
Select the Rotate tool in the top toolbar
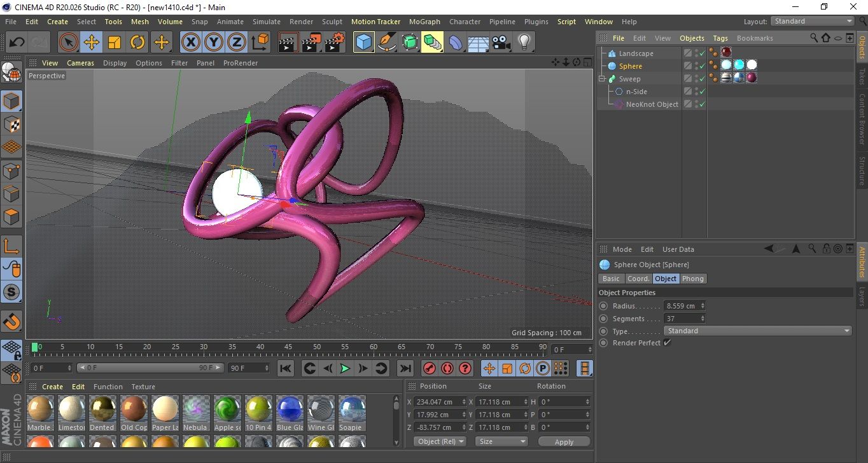pyautogui.click(x=137, y=43)
